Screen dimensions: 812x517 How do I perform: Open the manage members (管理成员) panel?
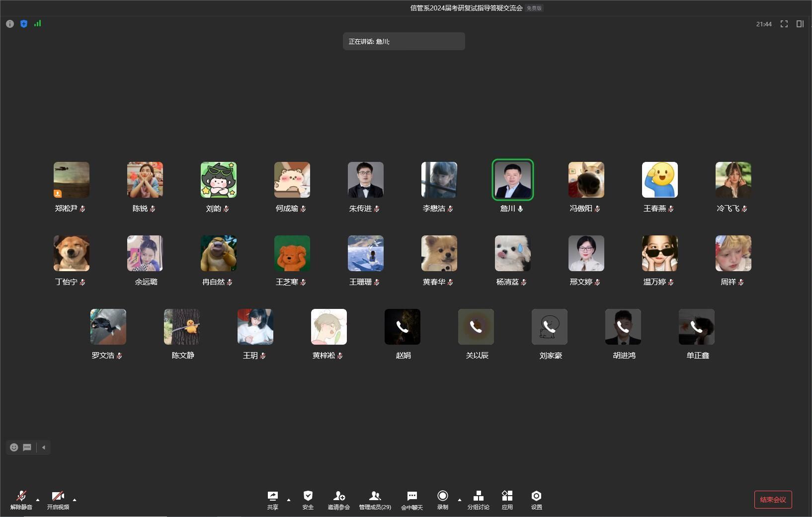click(x=375, y=499)
